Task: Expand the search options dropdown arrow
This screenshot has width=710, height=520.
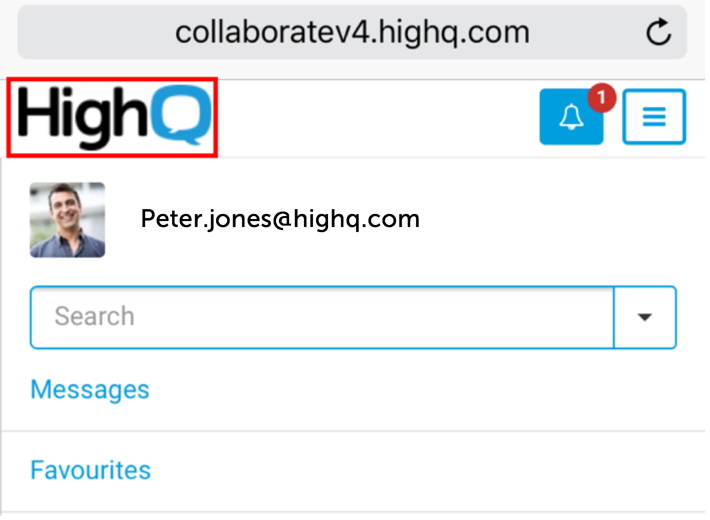Action: pos(645,317)
